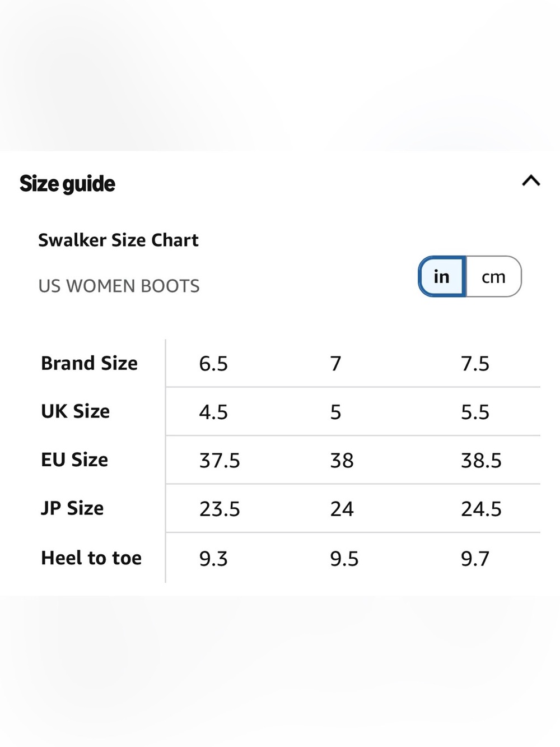Click EU size 37.5 cell
Viewport: 560px width, 747px height.
point(220,461)
